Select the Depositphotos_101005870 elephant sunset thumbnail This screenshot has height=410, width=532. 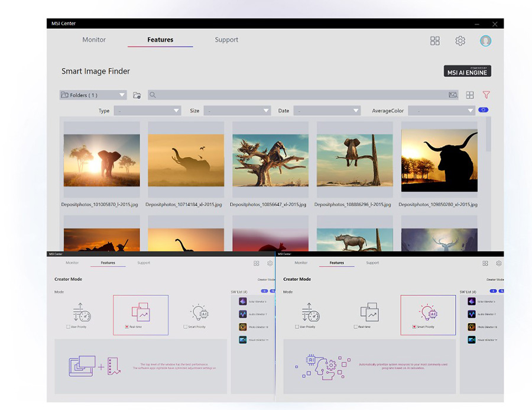tap(102, 160)
